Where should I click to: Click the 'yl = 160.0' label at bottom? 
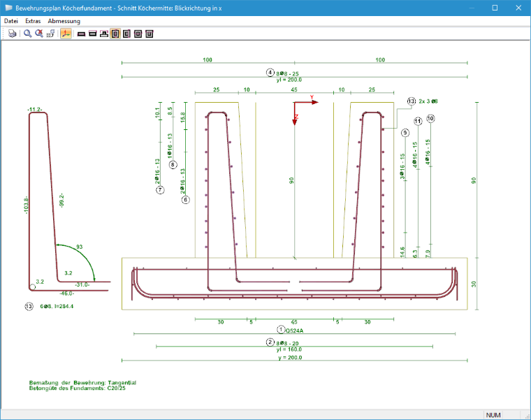(289, 349)
